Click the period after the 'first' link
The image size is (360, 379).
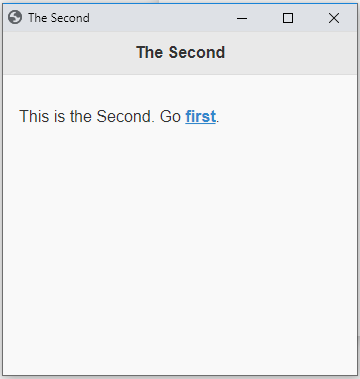[x=218, y=121]
